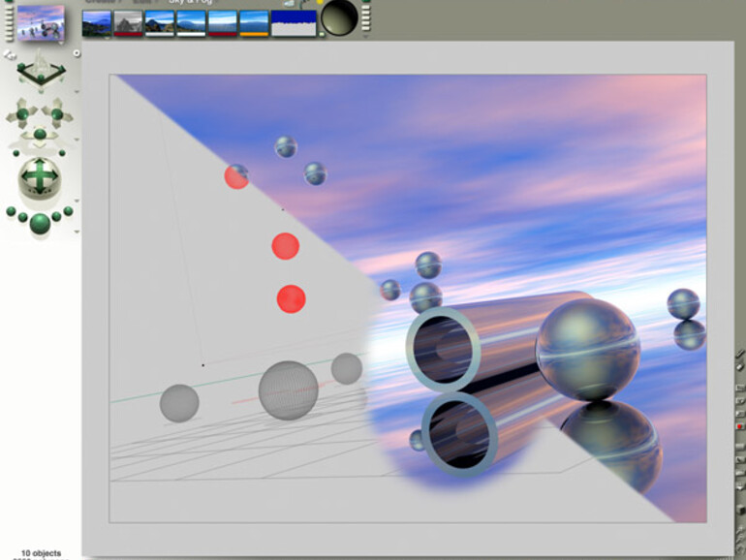This screenshot has height=560, width=746.
Task: Click the Flyaround double-arrow icon
Action: pos(10,55)
